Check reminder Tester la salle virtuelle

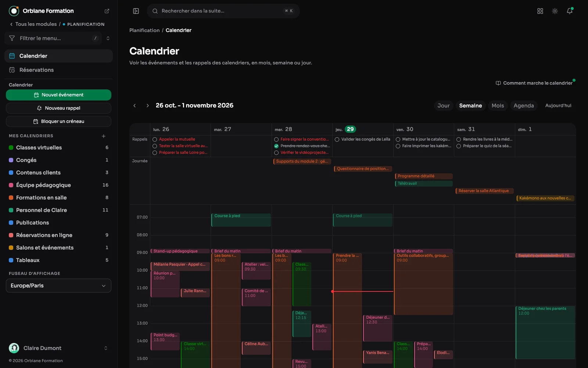155,146
